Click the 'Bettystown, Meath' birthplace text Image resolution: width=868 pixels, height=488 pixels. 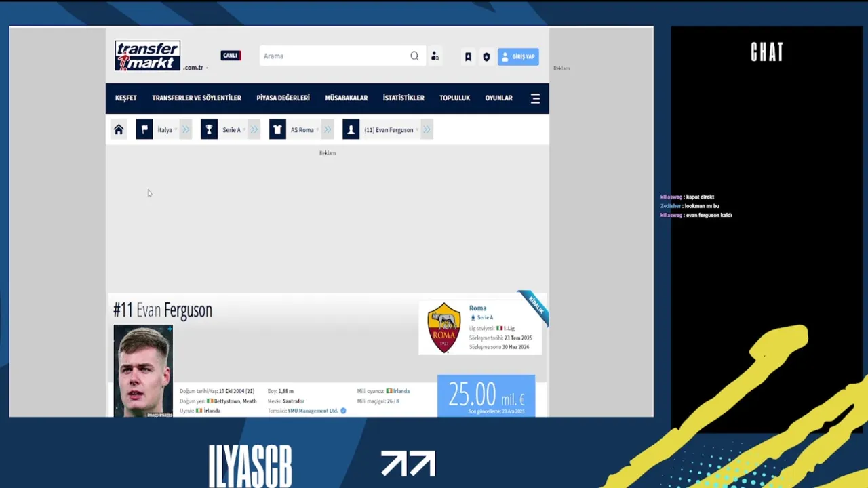point(235,401)
